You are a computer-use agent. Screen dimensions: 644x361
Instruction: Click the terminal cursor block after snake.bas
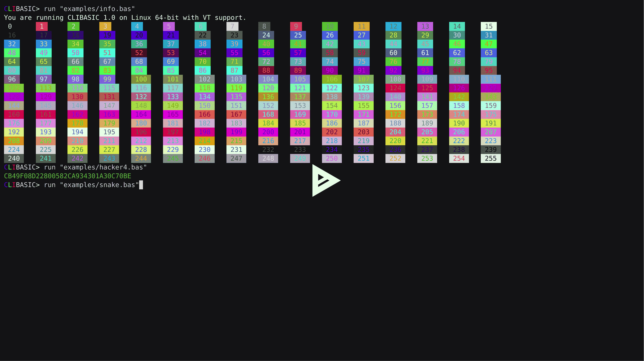pos(141,185)
